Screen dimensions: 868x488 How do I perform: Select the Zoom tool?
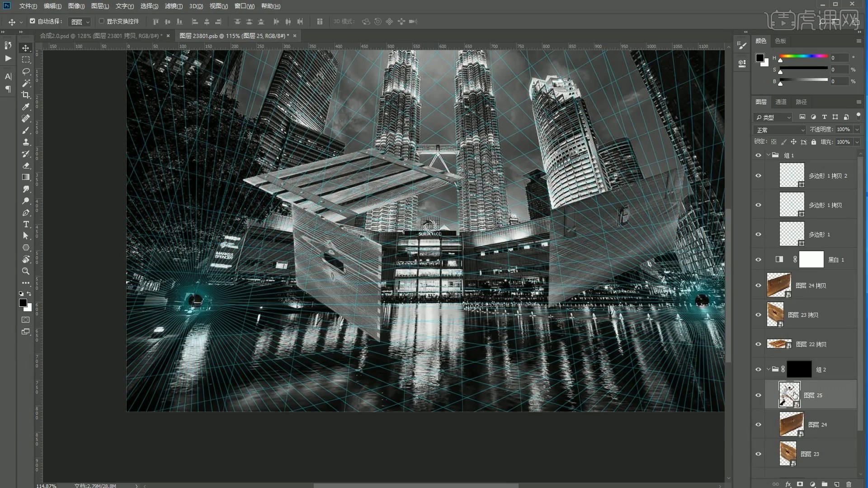tap(26, 271)
